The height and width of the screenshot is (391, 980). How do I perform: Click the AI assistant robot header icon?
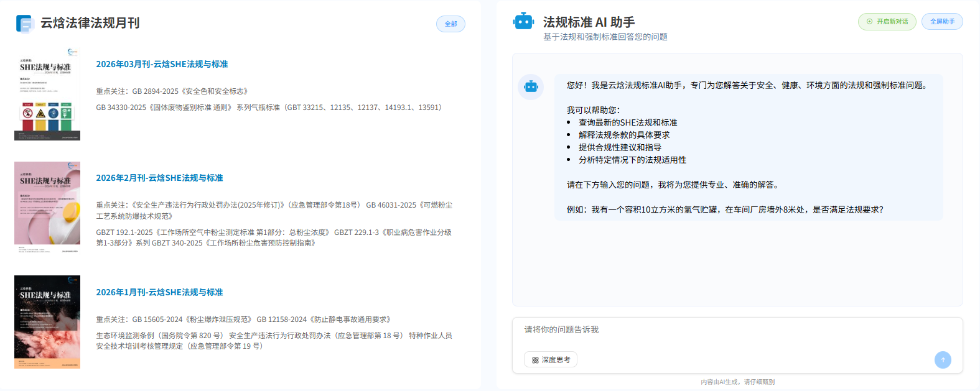523,22
